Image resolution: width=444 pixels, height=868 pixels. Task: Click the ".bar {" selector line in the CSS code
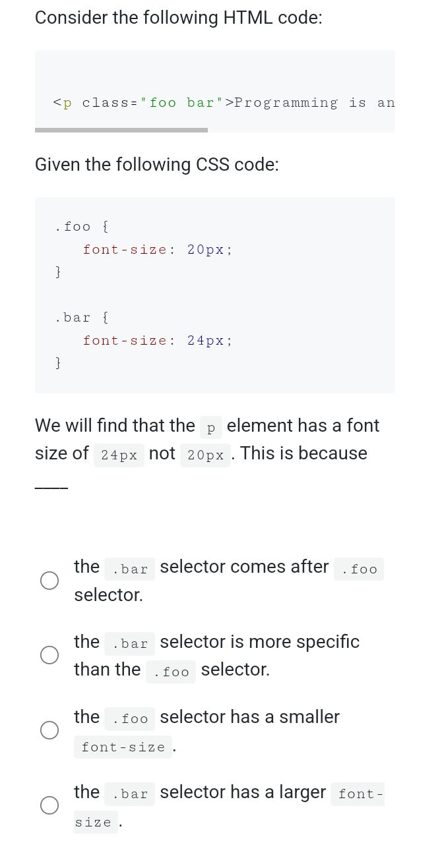click(82, 318)
